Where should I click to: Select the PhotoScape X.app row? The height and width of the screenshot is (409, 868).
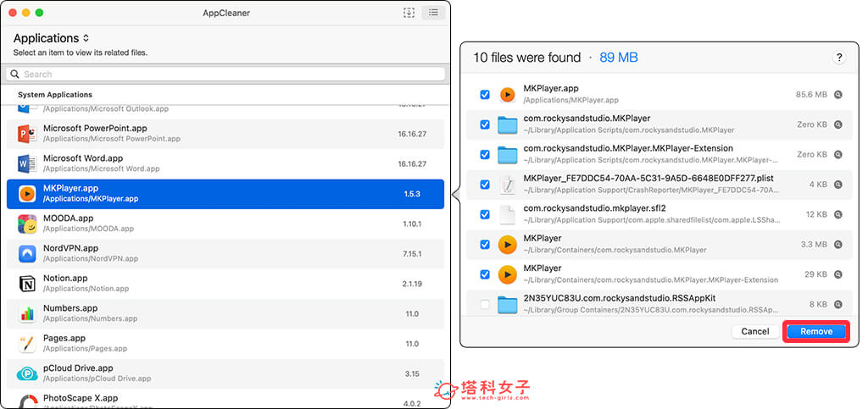pyautogui.click(x=225, y=399)
